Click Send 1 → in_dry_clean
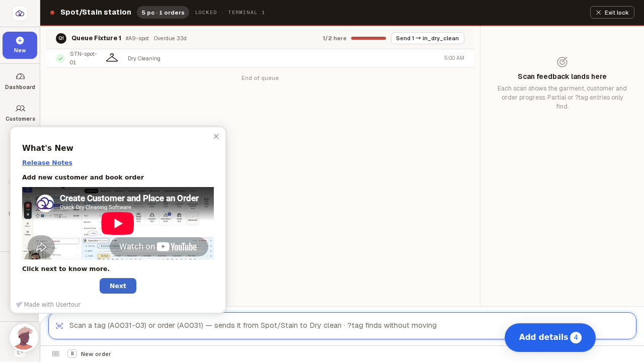 point(428,38)
